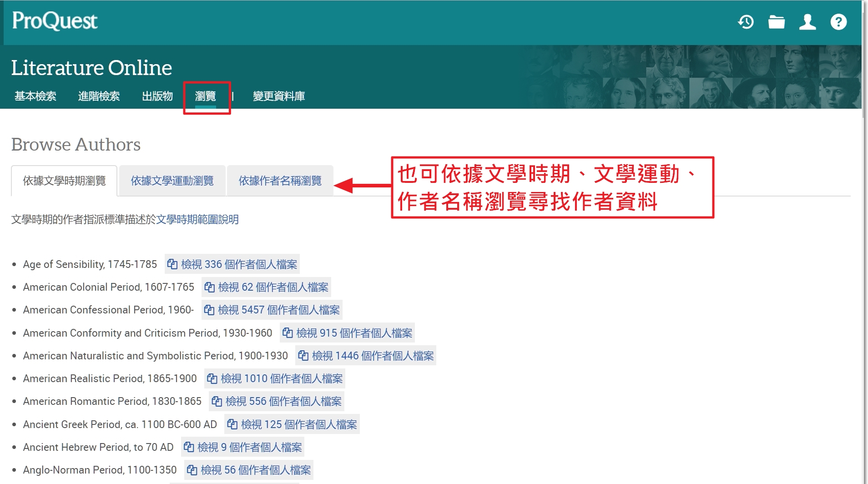Click copy icon beside American Romantic Period count
This screenshot has width=868, height=484.
(x=217, y=401)
